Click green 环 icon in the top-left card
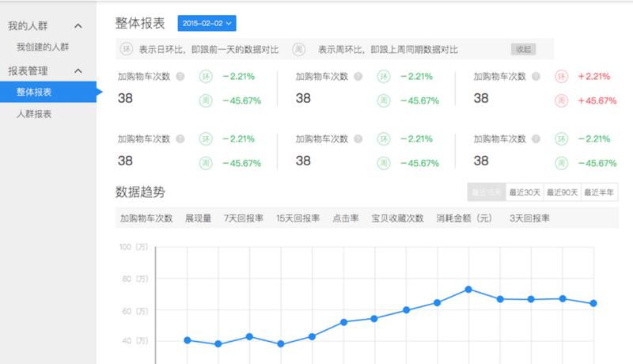 point(206,76)
